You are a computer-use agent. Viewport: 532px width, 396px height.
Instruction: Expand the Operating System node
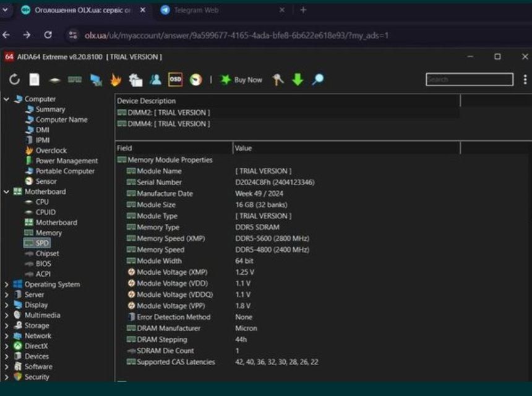point(6,285)
